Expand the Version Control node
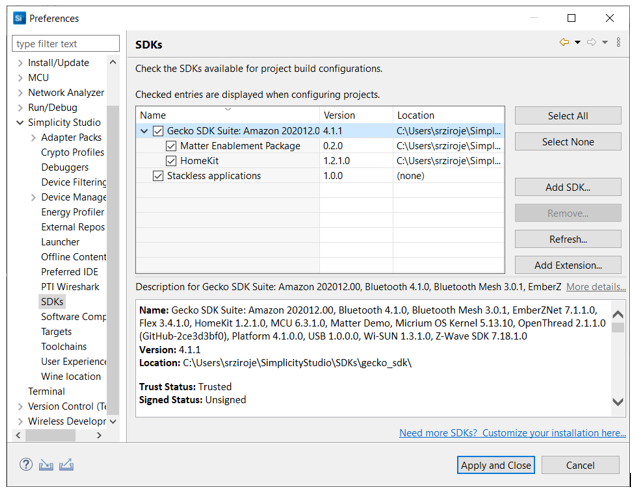Image resolution: width=635 pixels, height=490 pixels. click(x=20, y=407)
